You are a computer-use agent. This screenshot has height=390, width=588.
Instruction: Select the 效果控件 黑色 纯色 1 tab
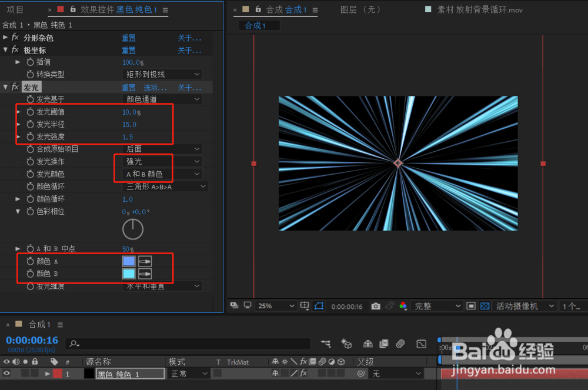[x=119, y=9]
